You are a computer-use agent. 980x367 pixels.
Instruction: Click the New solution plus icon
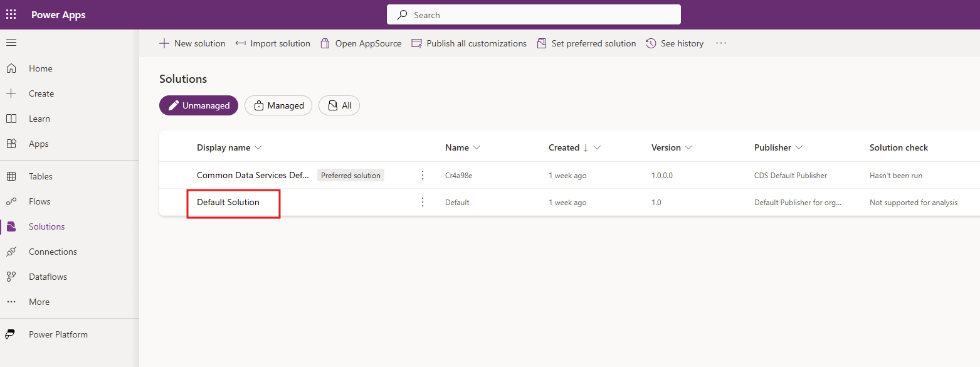pos(164,43)
